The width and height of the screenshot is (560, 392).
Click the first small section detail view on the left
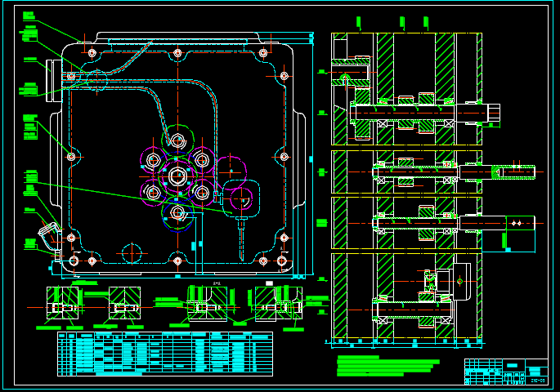(x=62, y=303)
